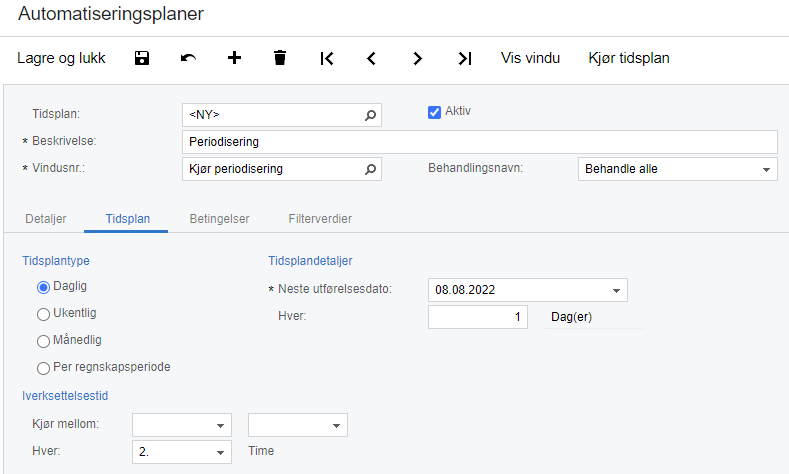Open Vindusnr. lookup magnifier icon
This screenshot has height=474, width=789.
370,169
